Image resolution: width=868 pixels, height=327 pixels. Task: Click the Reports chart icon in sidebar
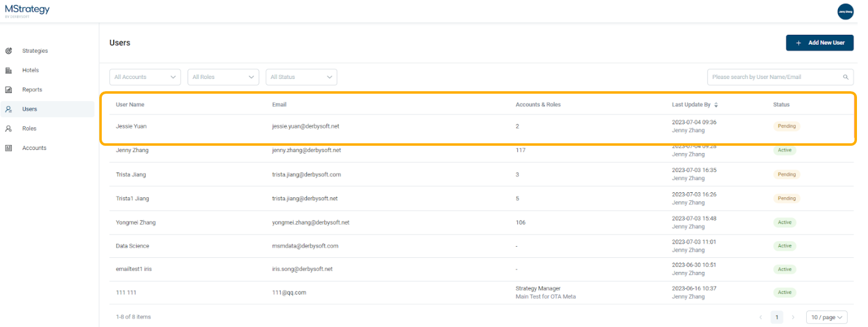coord(9,90)
